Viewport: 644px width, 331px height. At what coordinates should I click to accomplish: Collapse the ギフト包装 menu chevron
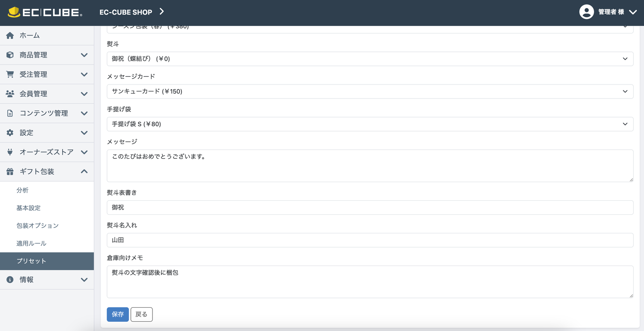click(84, 171)
